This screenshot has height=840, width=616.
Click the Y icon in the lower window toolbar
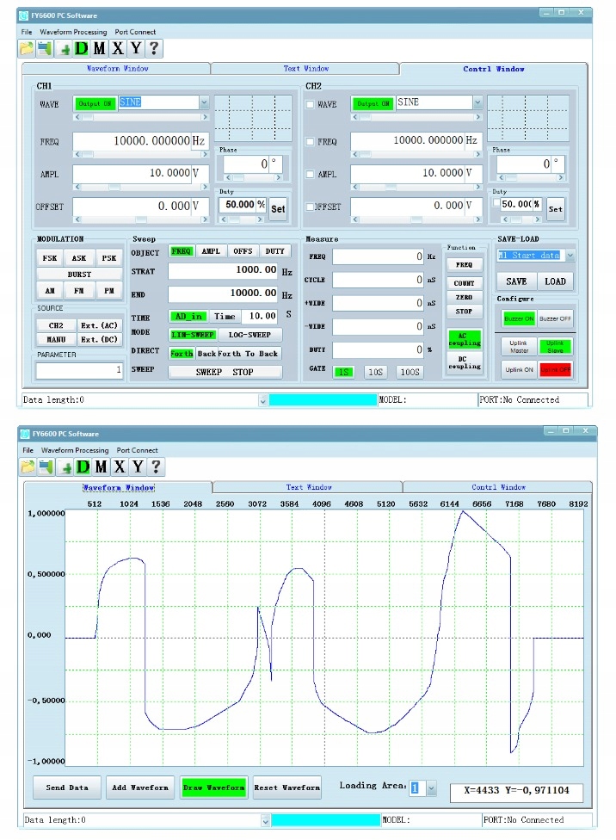(x=136, y=466)
